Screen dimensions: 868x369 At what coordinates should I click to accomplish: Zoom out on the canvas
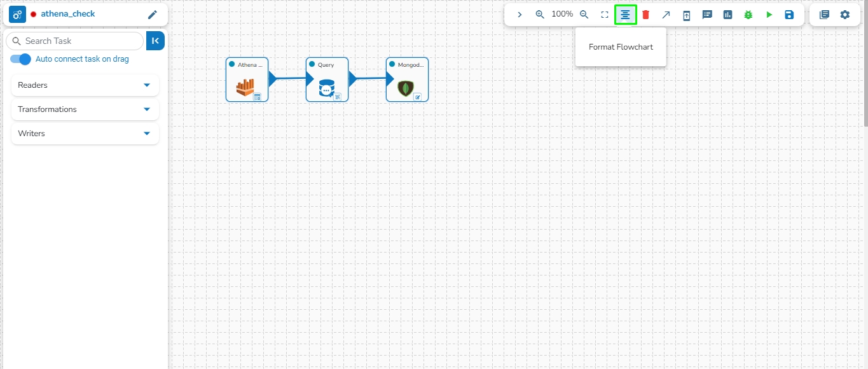point(584,15)
